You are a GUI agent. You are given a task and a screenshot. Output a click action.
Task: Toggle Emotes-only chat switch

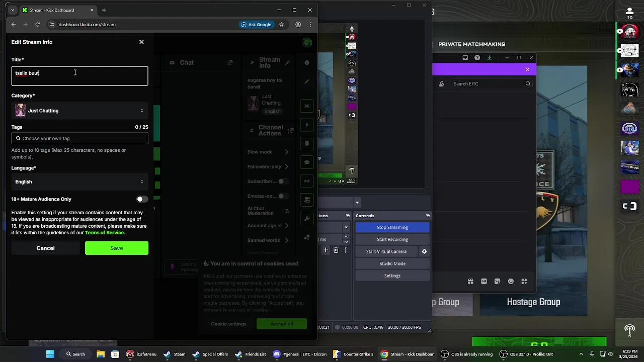tap(284, 196)
